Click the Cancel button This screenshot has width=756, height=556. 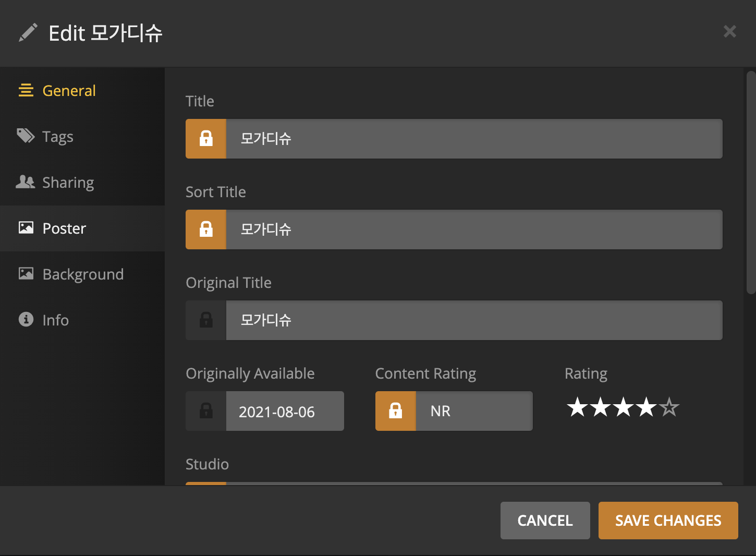[x=545, y=520]
